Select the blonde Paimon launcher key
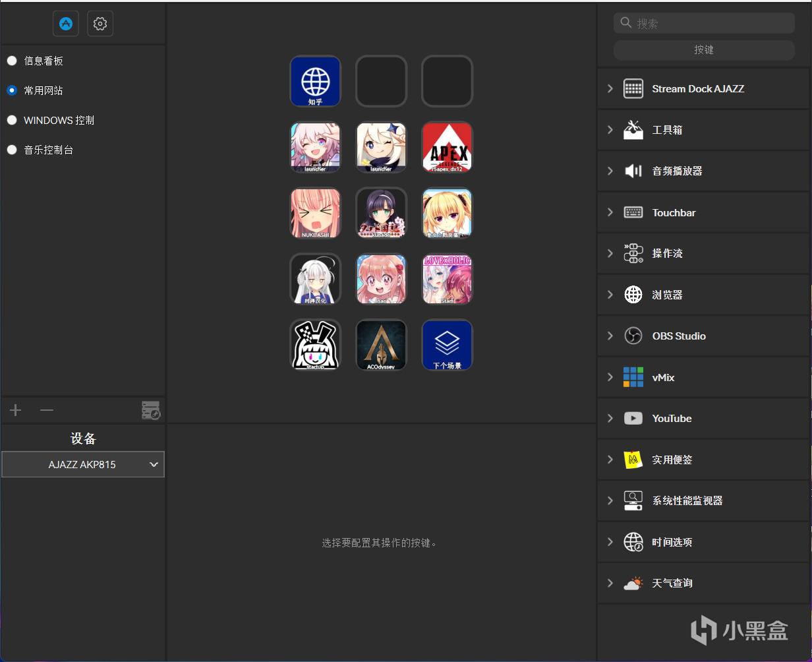Screen dimensions: 812x662 (x=382, y=147)
